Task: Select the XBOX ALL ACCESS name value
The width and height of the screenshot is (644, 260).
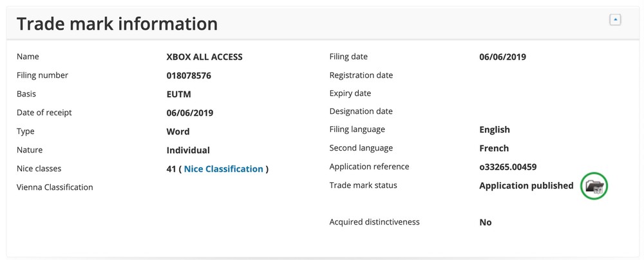Action: (204, 57)
